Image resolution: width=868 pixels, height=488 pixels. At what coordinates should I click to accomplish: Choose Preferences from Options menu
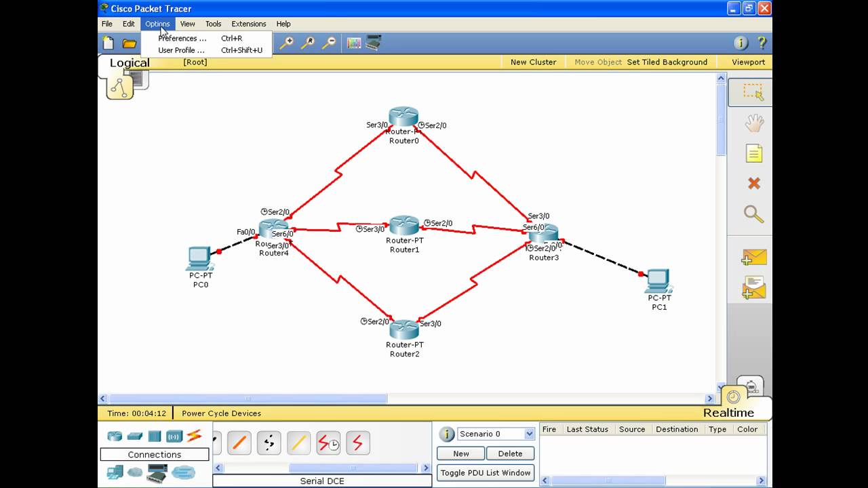207,39
